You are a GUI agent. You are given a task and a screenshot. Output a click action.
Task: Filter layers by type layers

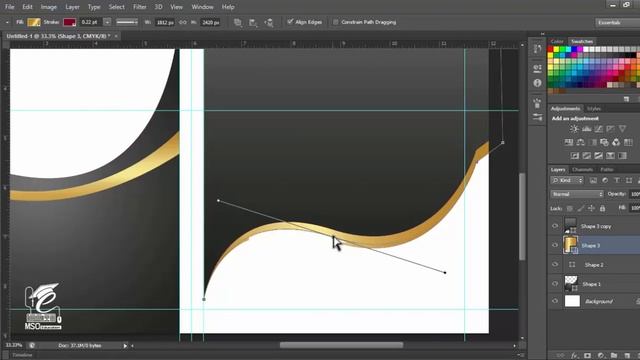coord(617,180)
